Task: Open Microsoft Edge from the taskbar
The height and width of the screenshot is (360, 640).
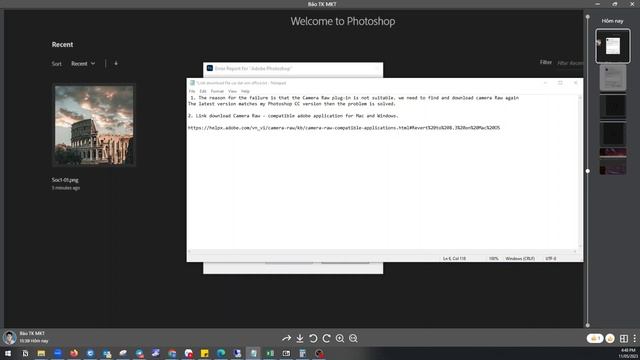Action: click(221, 353)
